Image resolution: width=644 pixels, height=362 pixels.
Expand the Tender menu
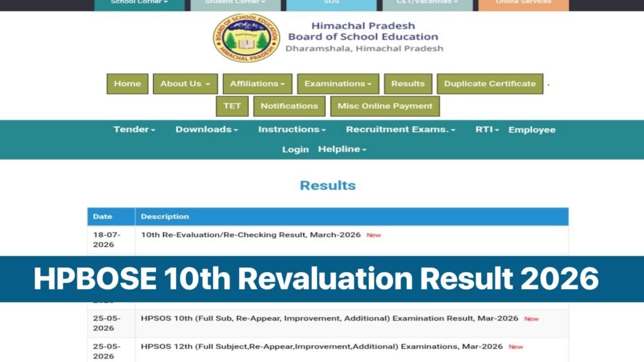coord(135,129)
